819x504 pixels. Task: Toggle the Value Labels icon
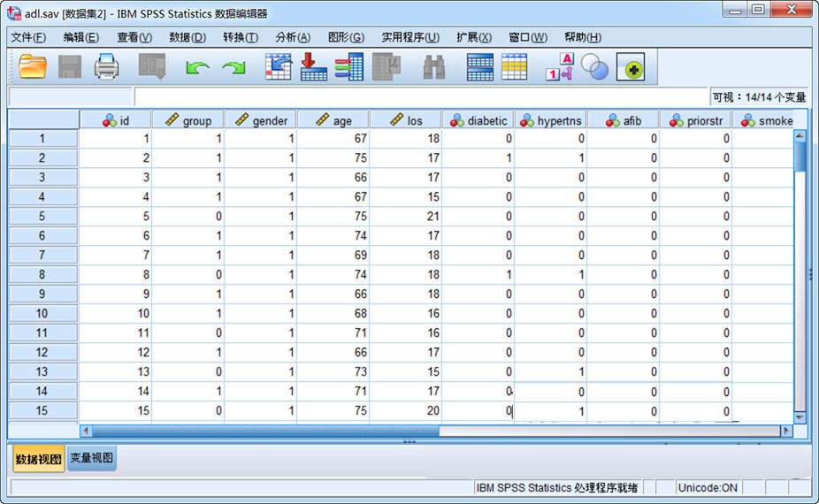click(559, 66)
